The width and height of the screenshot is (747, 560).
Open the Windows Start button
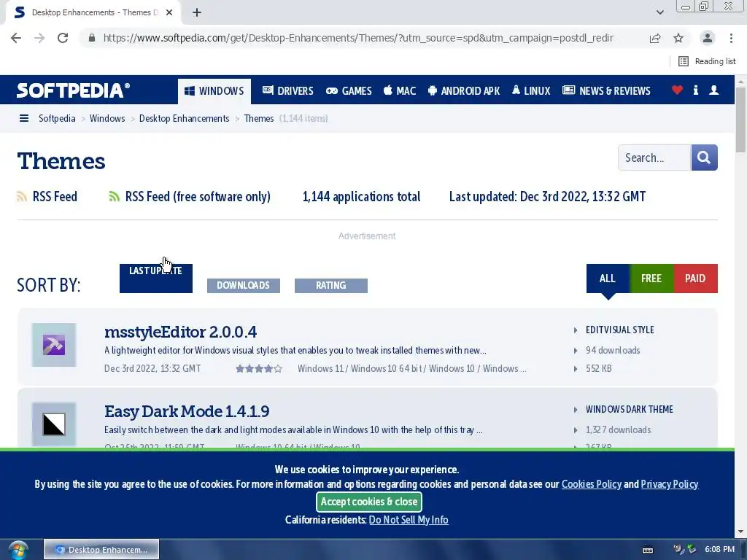pyautogui.click(x=18, y=550)
